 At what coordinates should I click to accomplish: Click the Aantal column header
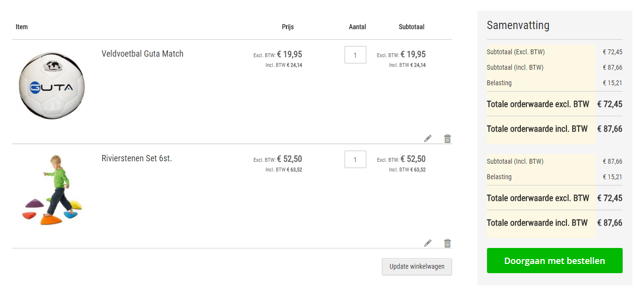tap(358, 27)
